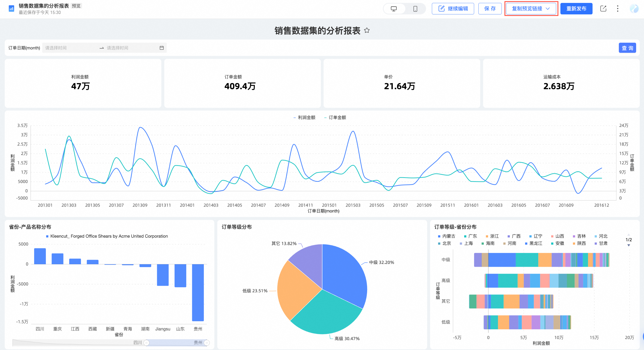Expand the 复制预览链接 dropdown
Screen dimensions: 644x350
548,9
